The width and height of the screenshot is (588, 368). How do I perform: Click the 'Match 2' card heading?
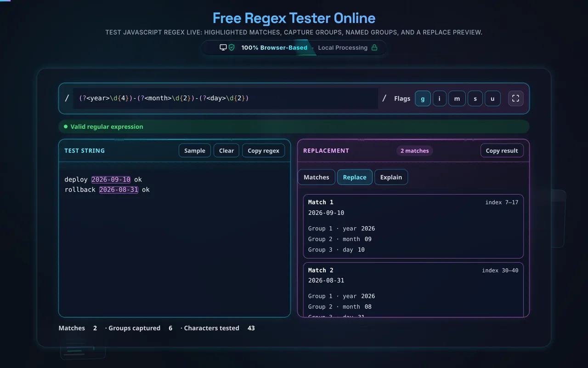[x=321, y=270]
